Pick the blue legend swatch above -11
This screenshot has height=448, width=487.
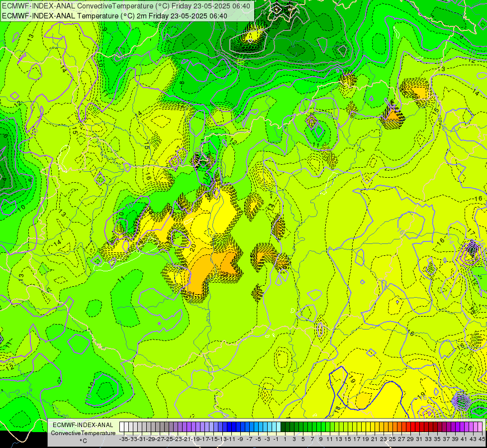[229, 427]
